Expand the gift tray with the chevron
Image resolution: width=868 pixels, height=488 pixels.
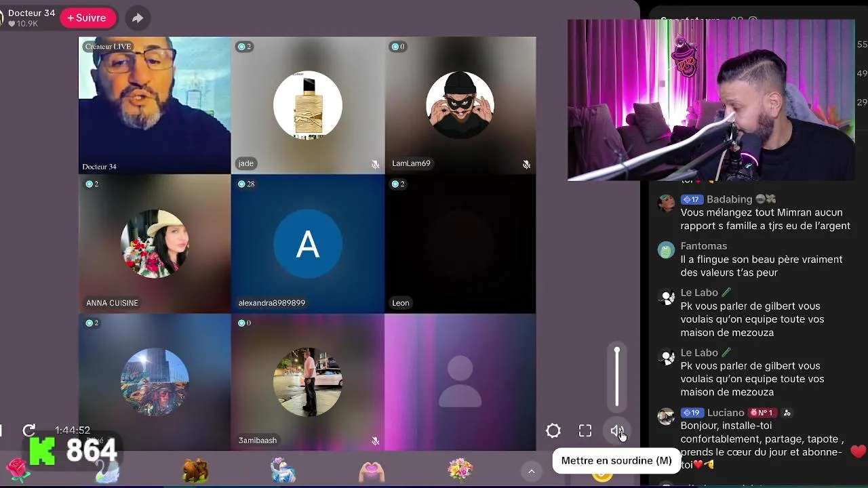coord(532,471)
